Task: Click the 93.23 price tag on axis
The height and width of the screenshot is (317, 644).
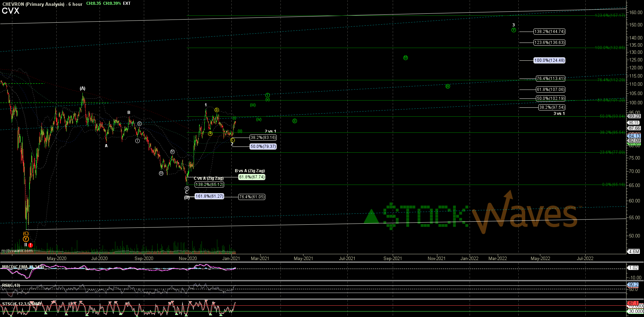Action: (635, 116)
